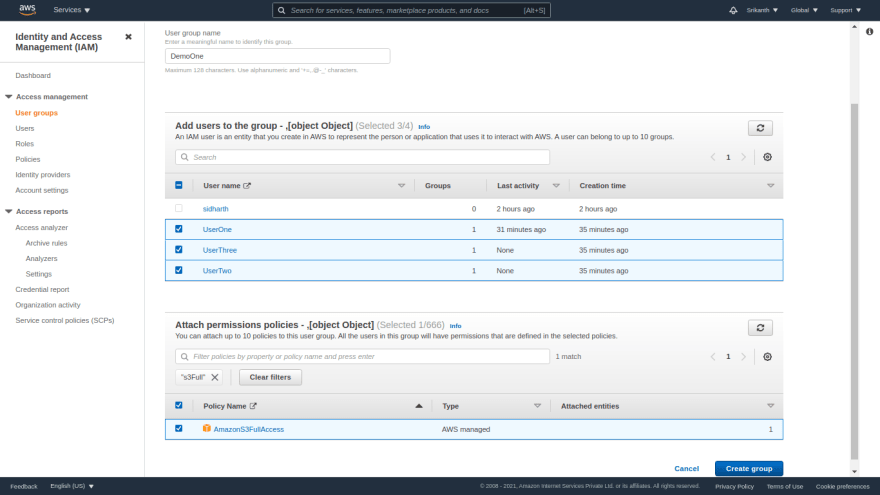
Task: Open policies table settings gear
Action: [x=767, y=357]
